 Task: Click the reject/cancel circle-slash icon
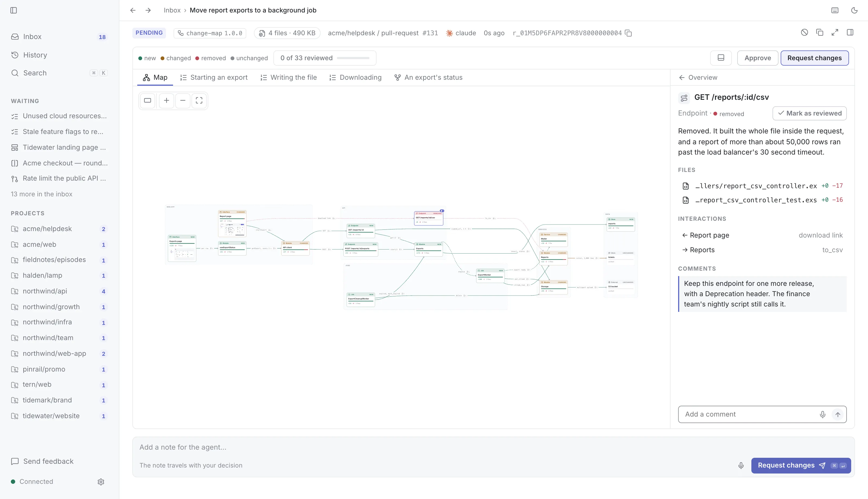tap(805, 33)
